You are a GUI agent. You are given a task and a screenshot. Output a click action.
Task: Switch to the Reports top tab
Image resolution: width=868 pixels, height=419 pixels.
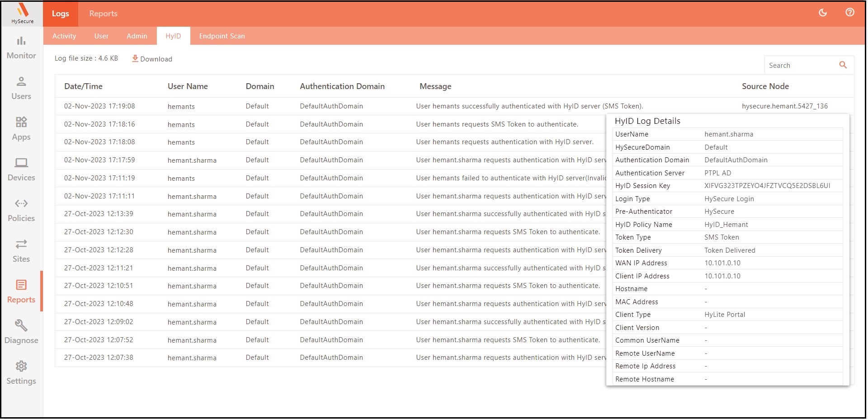[103, 14]
